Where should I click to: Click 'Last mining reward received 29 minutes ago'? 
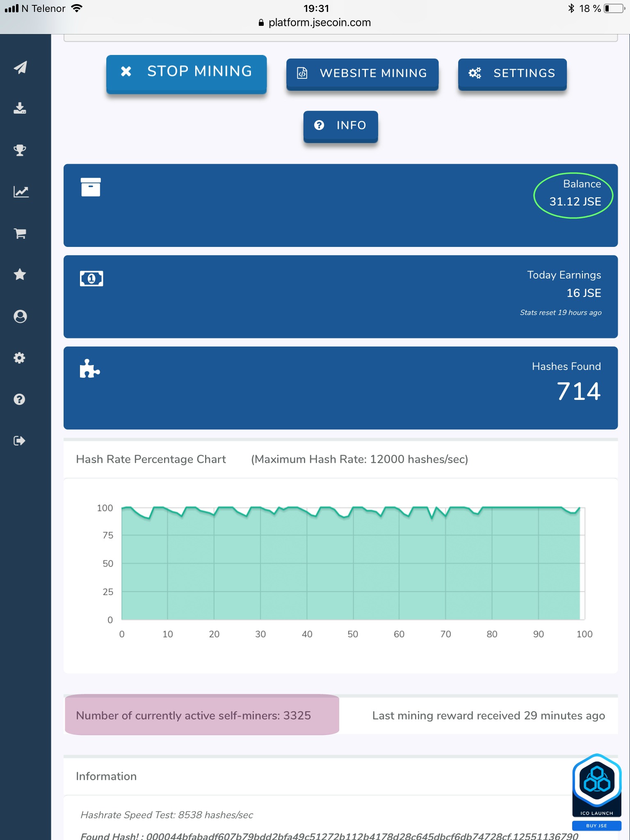point(488,716)
